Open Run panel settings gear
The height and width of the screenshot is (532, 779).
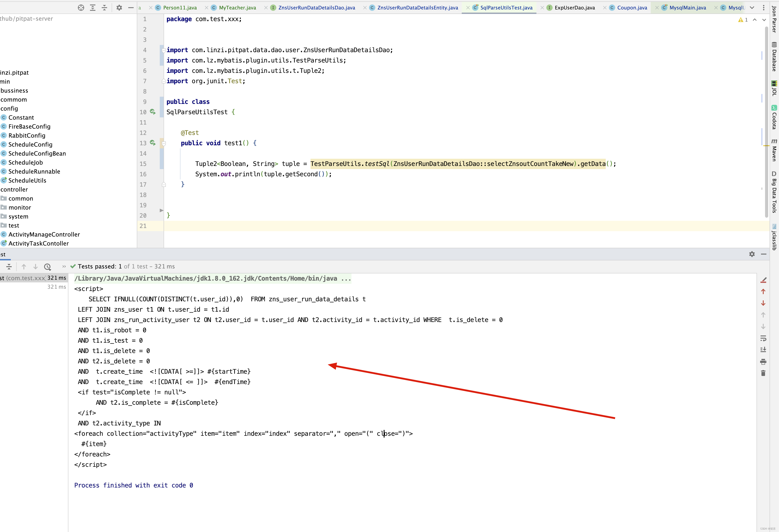[752, 254]
